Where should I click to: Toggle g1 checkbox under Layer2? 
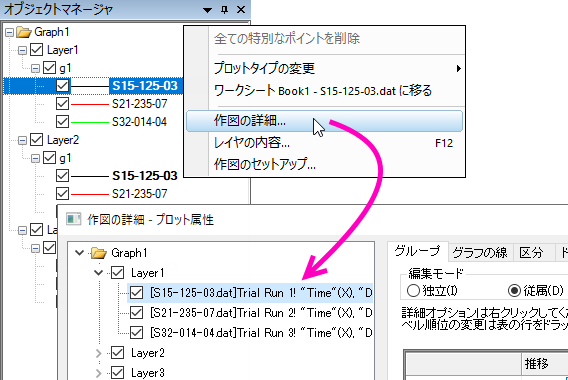pyautogui.click(x=50, y=158)
